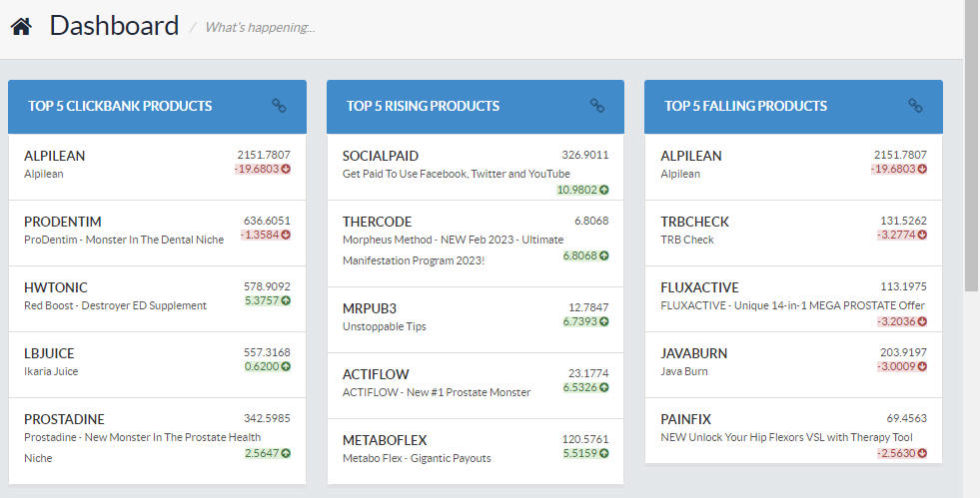Click TRBCHECK value 131.5262
Viewport: 980px width, 498px height.
(903, 221)
